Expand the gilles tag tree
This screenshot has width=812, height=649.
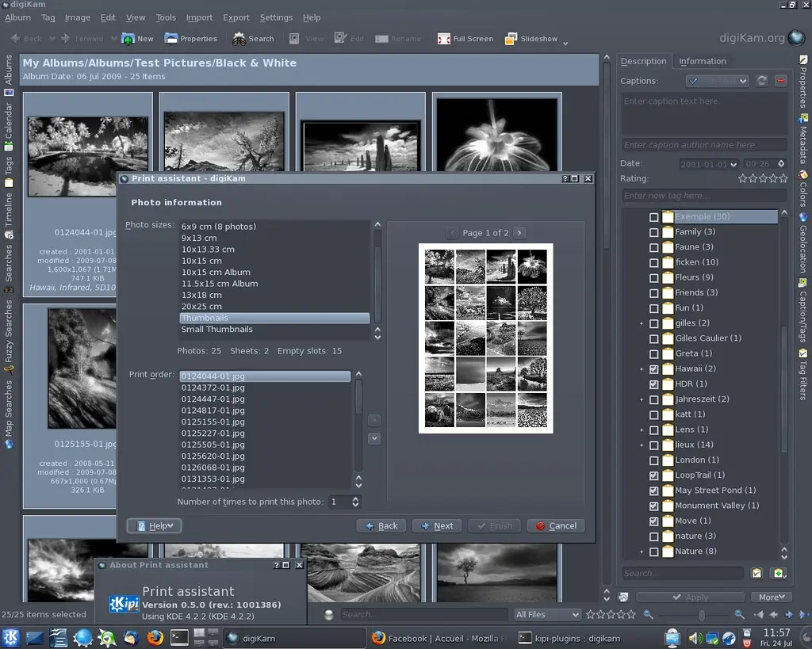coord(642,323)
